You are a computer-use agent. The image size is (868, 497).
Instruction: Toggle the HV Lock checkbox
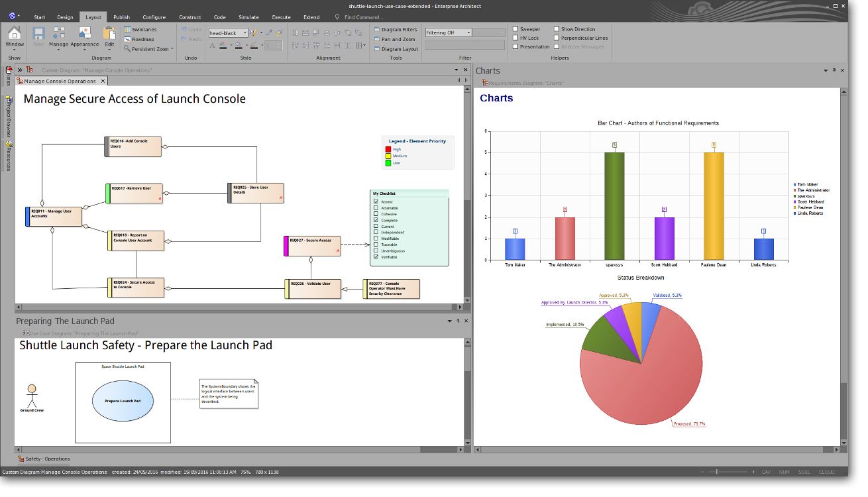515,38
